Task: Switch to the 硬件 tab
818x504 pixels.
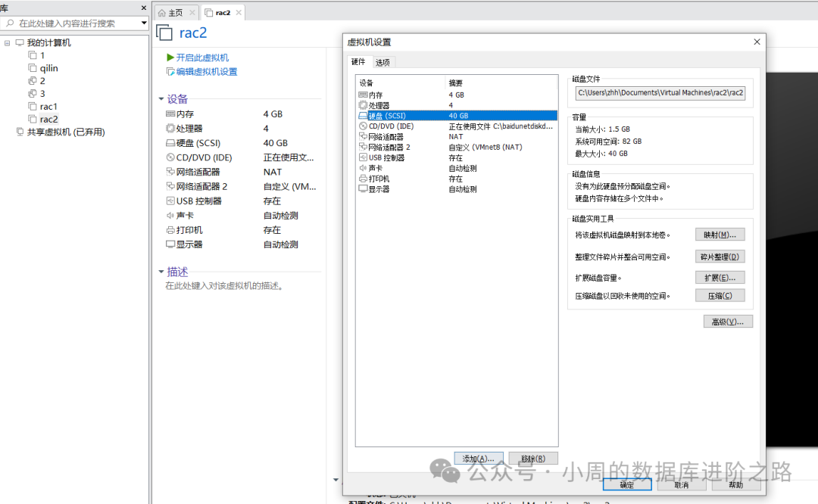Action: 358,62
